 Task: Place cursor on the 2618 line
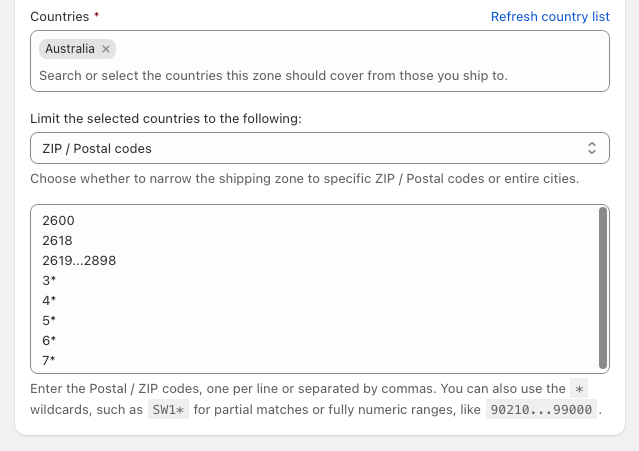coord(58,240)
